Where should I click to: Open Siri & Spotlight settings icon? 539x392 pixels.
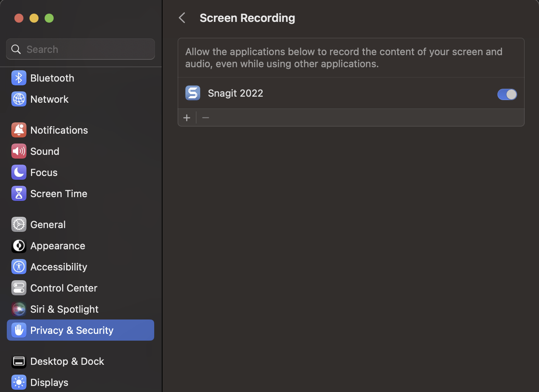click(19, 309)
